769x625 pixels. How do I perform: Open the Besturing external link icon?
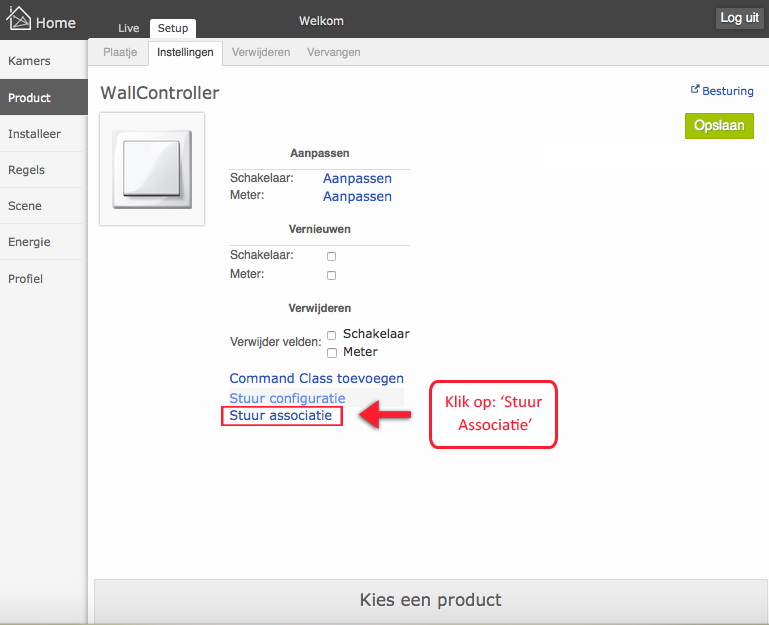point(694,89)
